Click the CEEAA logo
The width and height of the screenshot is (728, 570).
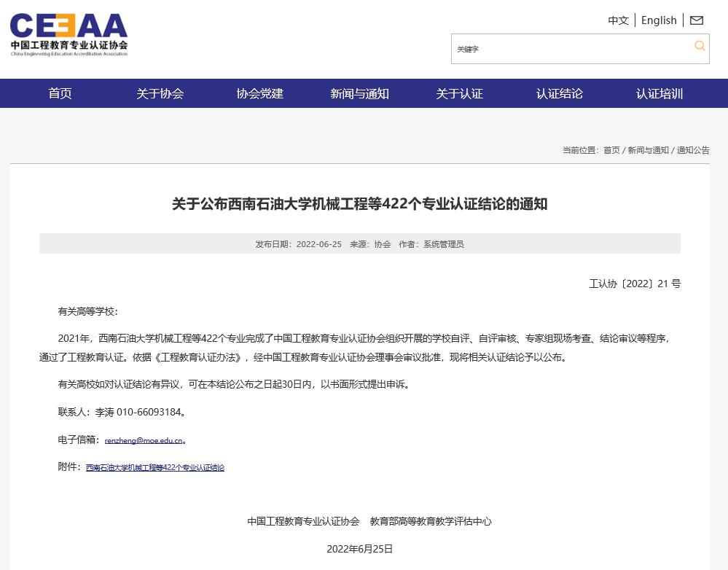click(x=69, y=34)
